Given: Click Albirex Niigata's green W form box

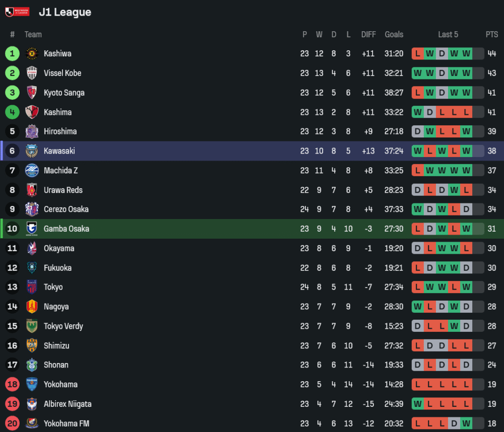Looking at the screenshot, I should tap(418, 404).
